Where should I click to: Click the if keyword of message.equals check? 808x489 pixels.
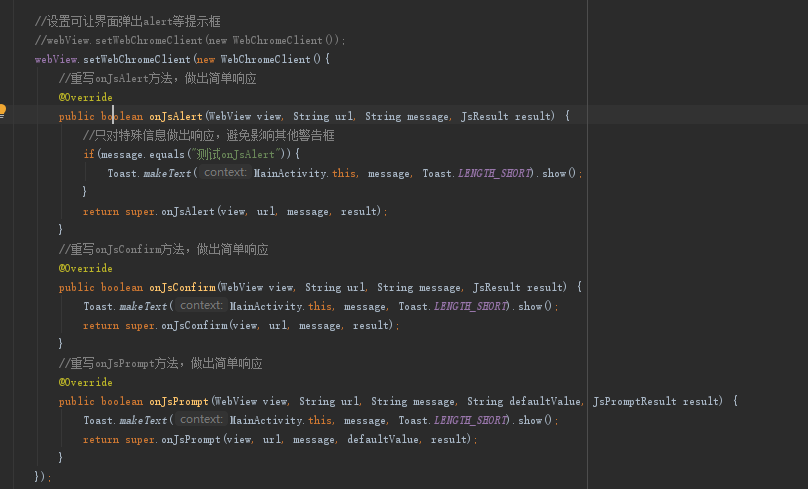89,154
